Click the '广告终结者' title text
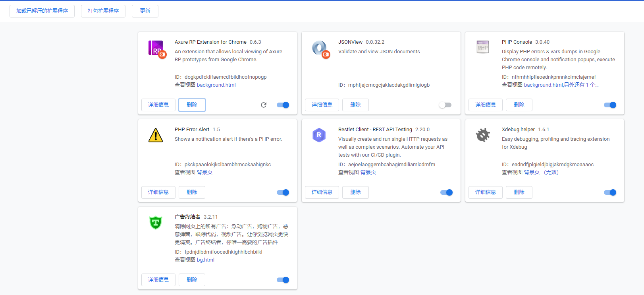 pyautogui.click(x=187, y=217)
